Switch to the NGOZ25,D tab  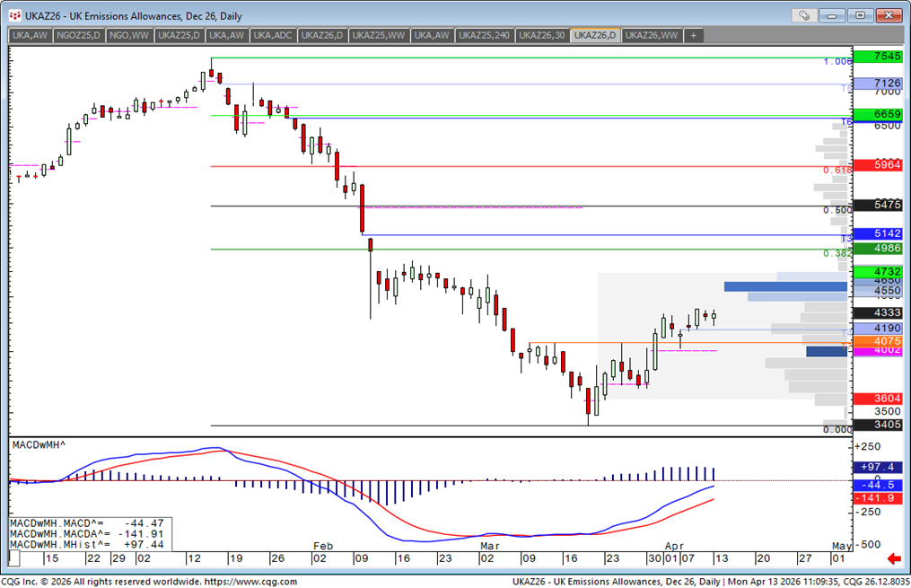(x=79, y=36)
